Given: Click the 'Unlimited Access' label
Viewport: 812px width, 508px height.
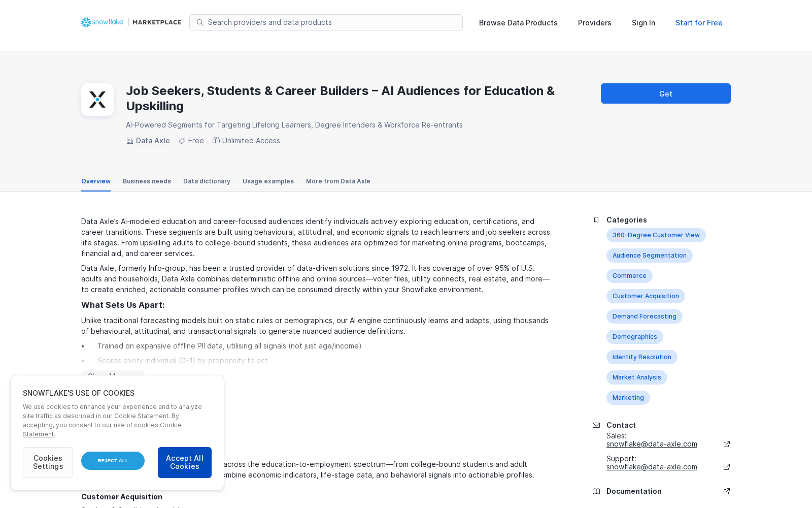Looking at the screenshot, I should [251, 141].
